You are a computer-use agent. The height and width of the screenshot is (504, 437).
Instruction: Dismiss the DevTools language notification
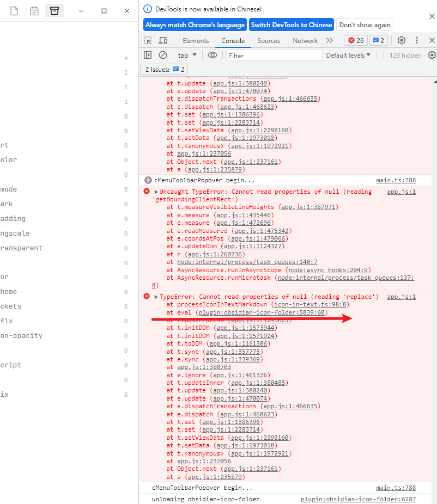coord(432,16)
